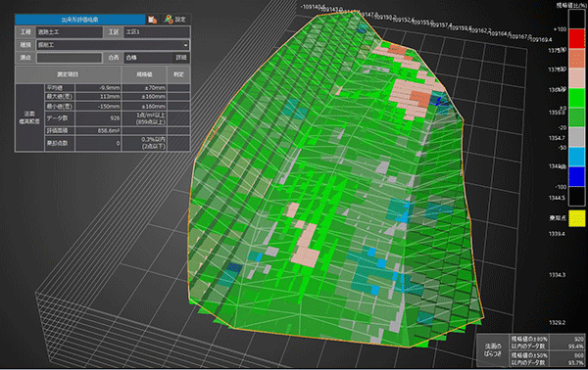Pick the dark blue legend swatch

click(577, 176)
